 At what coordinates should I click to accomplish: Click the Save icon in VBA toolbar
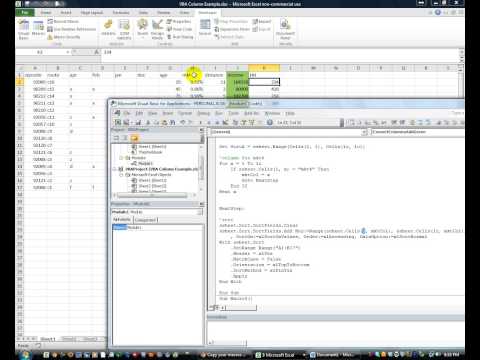138,123
